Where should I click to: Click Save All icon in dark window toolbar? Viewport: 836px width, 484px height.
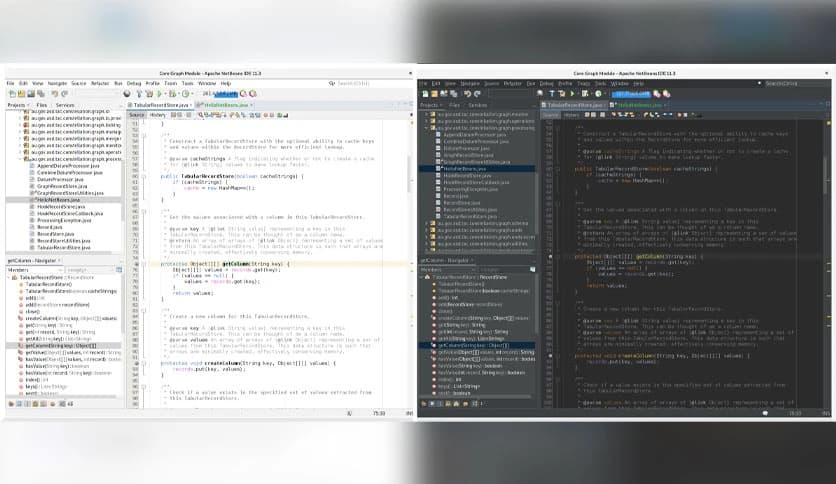point(453,94)
